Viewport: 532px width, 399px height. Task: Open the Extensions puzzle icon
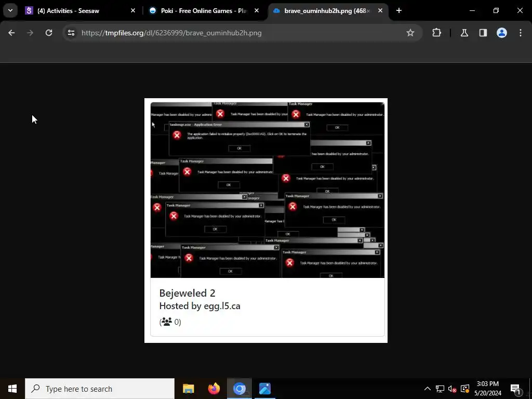click(x=436, y=33)
